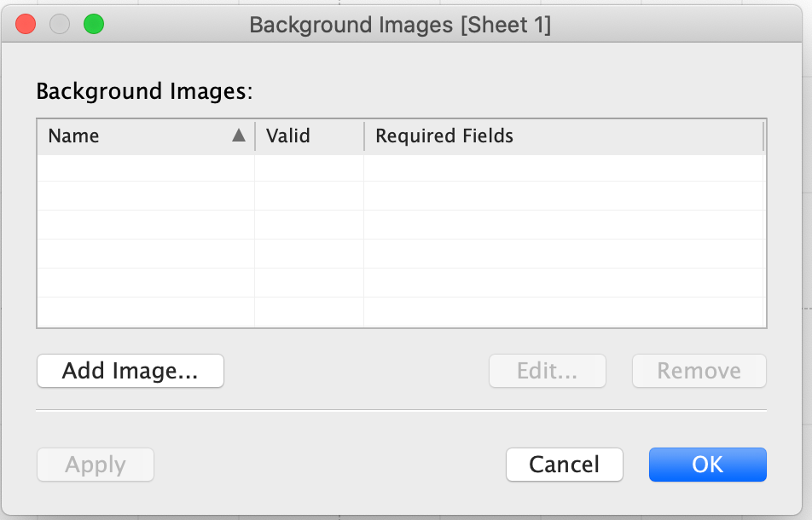Click first row cell under Valid column
Image resolution: width=812 pixels, height=520 pixels.
[309, 167]
